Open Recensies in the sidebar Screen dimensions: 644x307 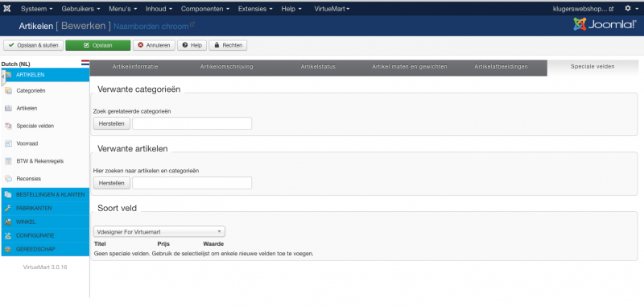pyautogui.click(x=29, y=179)
